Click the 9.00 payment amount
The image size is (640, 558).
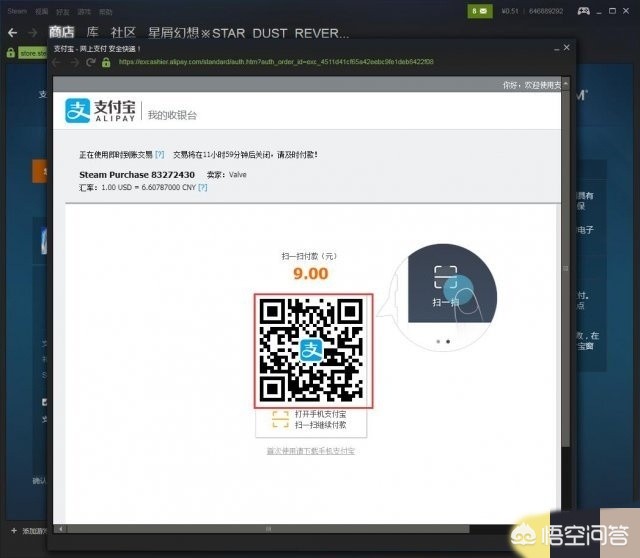point(311,273)
